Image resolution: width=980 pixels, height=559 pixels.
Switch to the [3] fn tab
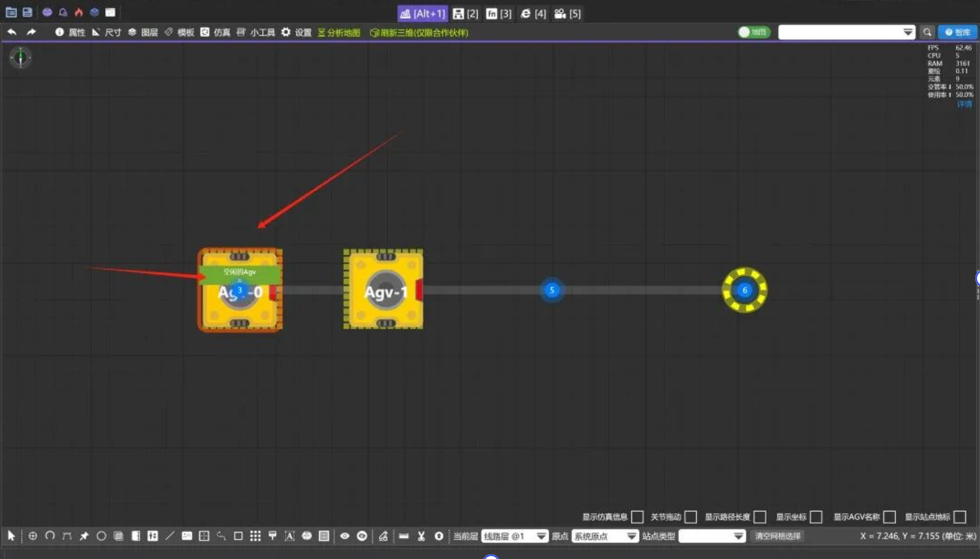pos(499,14)
